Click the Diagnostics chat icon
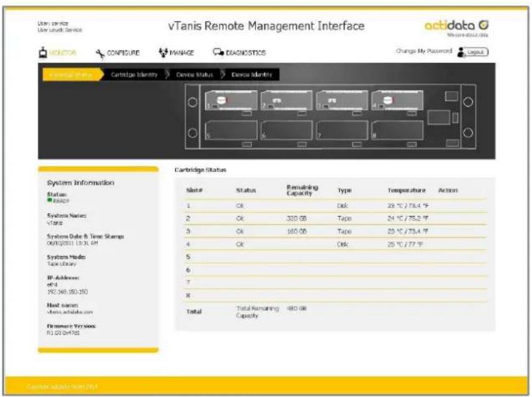532x397 pixels. [218, 52]
